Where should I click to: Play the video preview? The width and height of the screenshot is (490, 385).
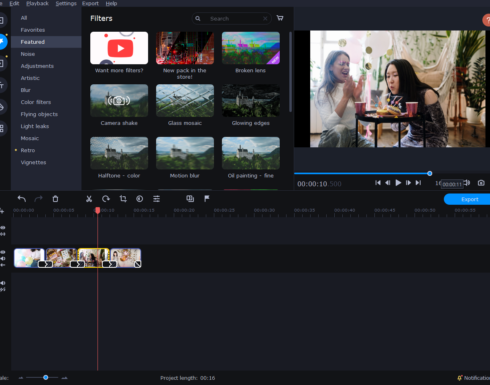pyautogui.click(x=398, y=183)
